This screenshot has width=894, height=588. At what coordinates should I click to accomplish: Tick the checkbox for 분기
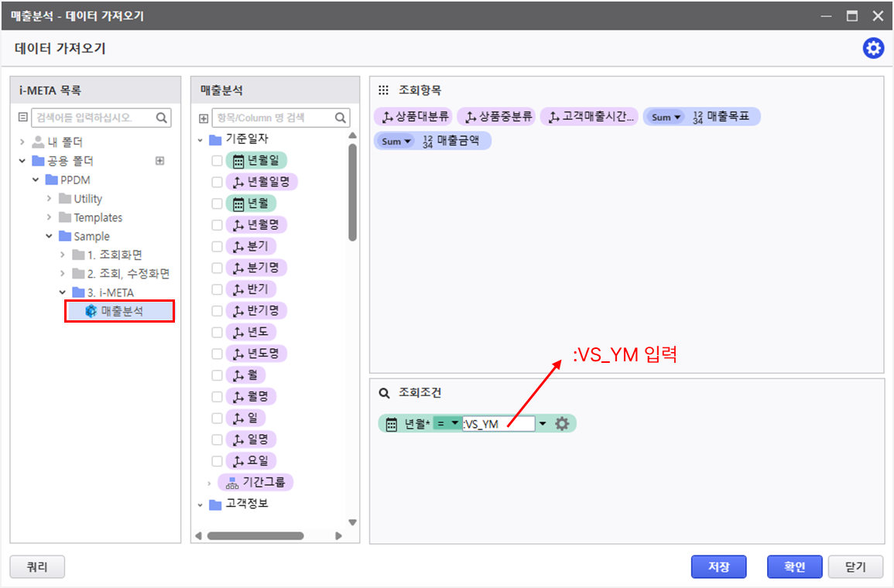tap(218, 247)
